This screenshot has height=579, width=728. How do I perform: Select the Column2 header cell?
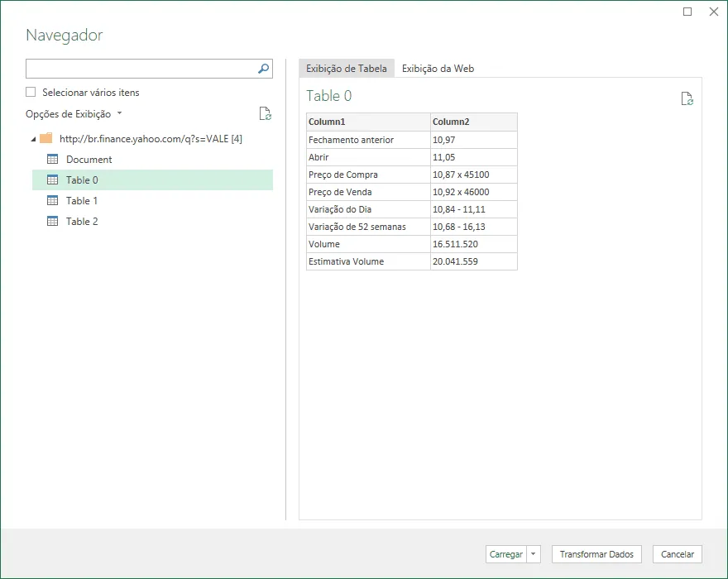pos(473,122)
